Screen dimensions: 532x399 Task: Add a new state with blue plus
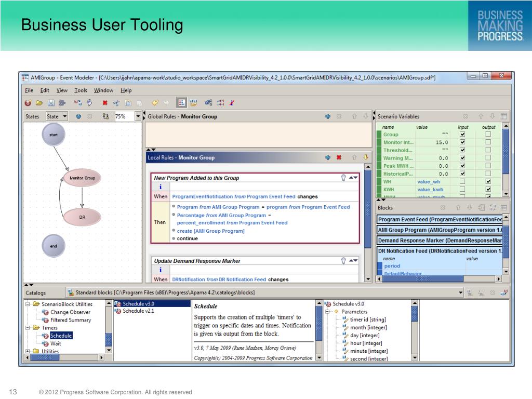[x=78, y=116]
